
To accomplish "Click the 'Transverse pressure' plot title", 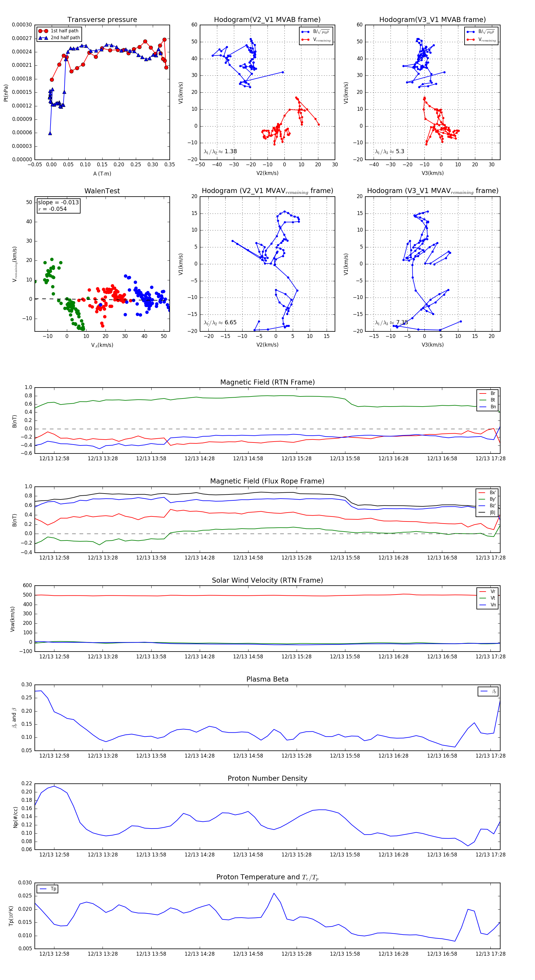I will click(102, 19).
